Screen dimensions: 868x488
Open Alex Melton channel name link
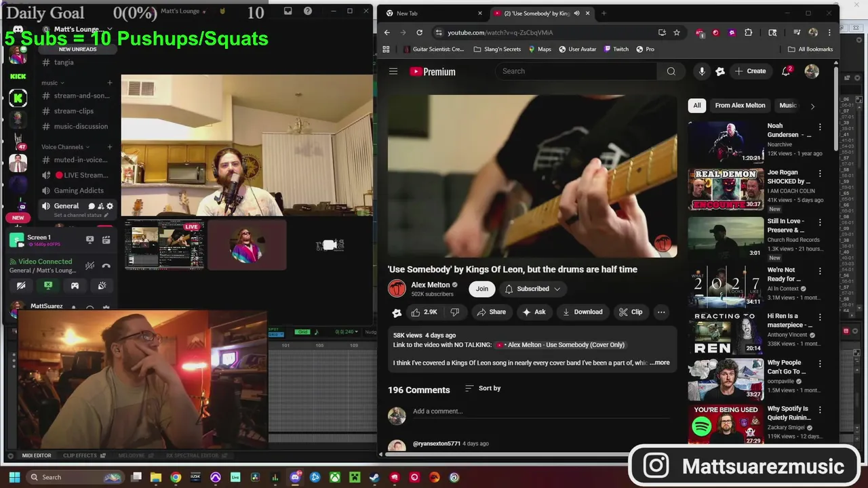point(431,285)
